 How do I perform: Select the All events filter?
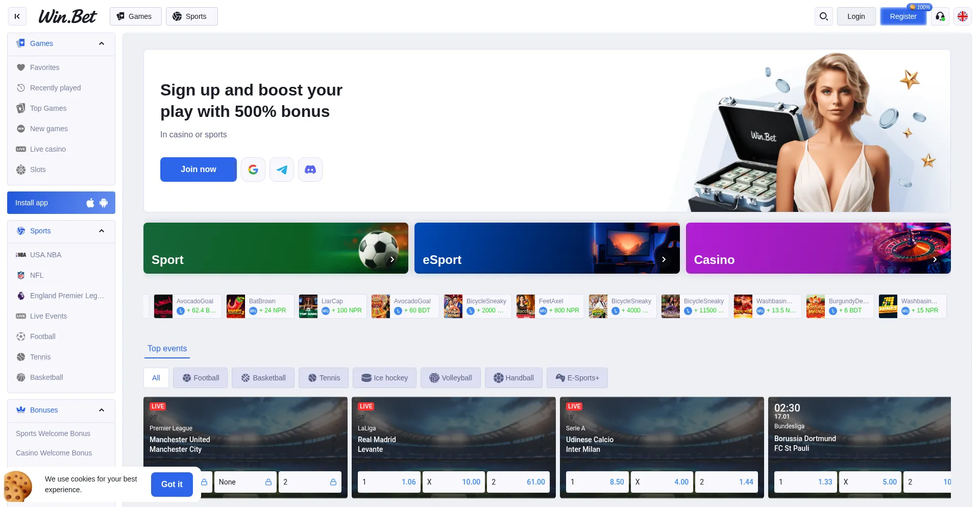tap(156, 378)
